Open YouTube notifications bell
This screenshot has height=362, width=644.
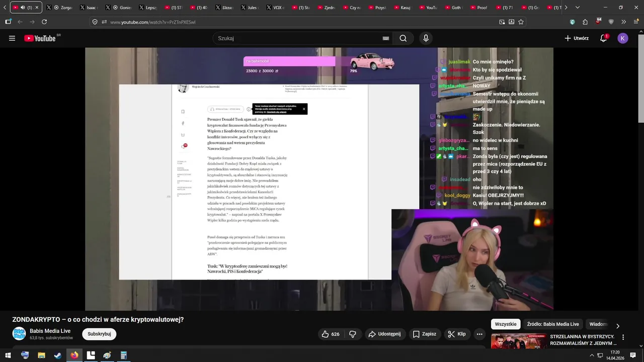click(x=604, y=38)
